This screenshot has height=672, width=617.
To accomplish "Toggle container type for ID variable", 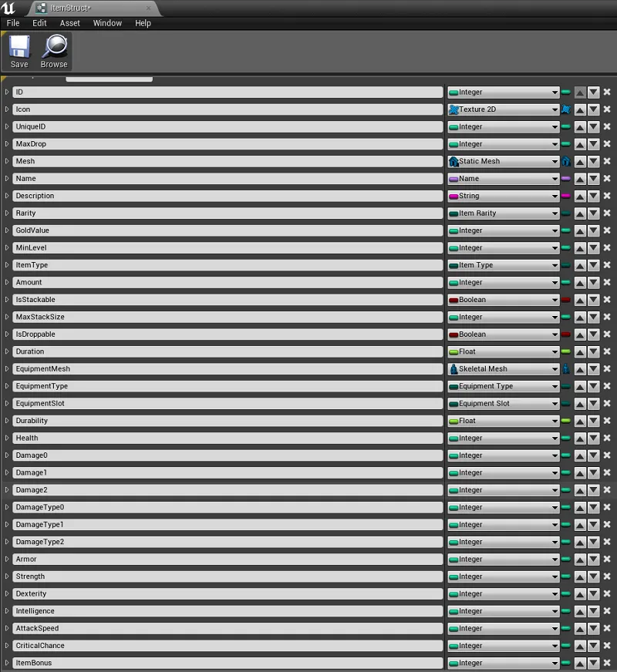I will (x=566, y=92).
